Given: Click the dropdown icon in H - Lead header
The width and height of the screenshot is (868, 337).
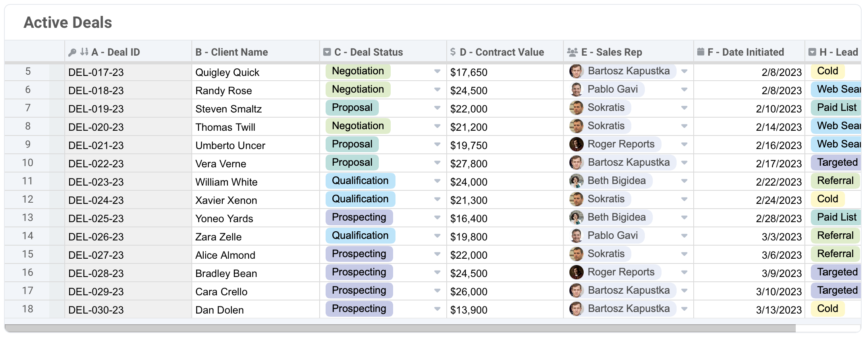Looking at the screenshot, I should point(812,52).
